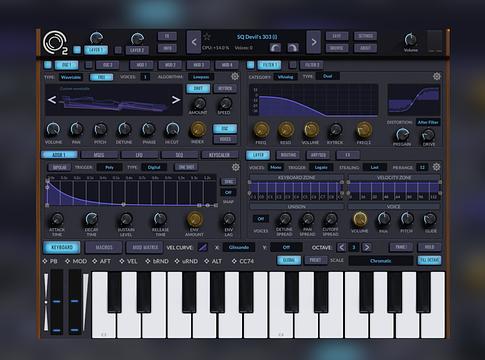
Task: Open ADSR envelope settings gear icon
Action: point(236,167)
